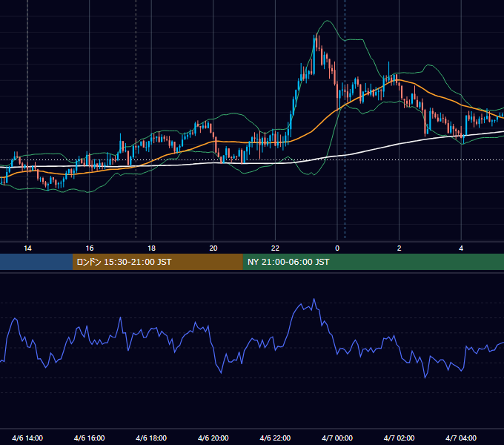The width and height of the screenshot is (504, 445).
Task: Click the 4/7 02:00 date label
Action: coord(399,438)
